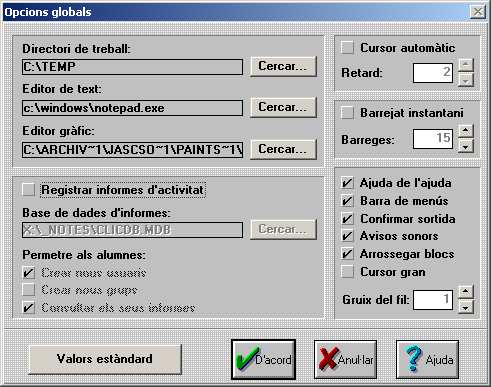Reset settings with Valors estàndard button
The width and height of the screenshot is (491, 387).
tap(105, 359)
